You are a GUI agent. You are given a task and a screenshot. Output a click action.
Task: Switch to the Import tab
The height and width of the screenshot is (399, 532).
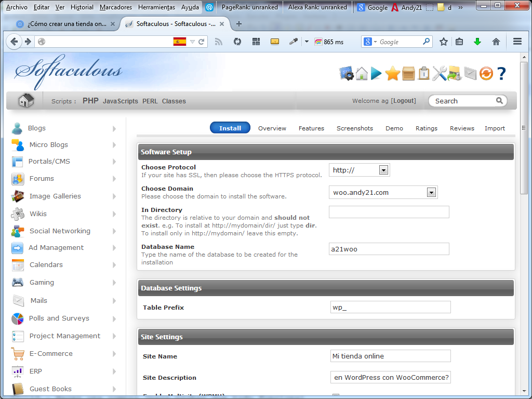click(495, 128)
